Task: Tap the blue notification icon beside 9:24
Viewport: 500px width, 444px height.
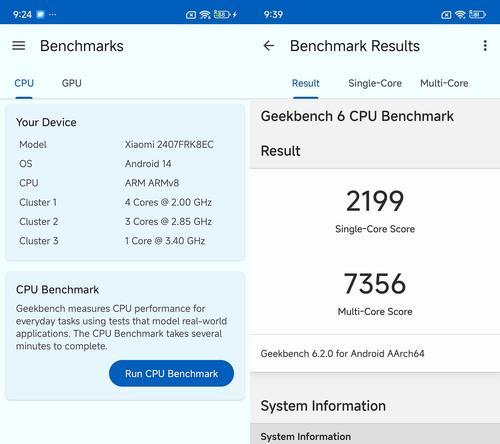Action: pos(41,14)
